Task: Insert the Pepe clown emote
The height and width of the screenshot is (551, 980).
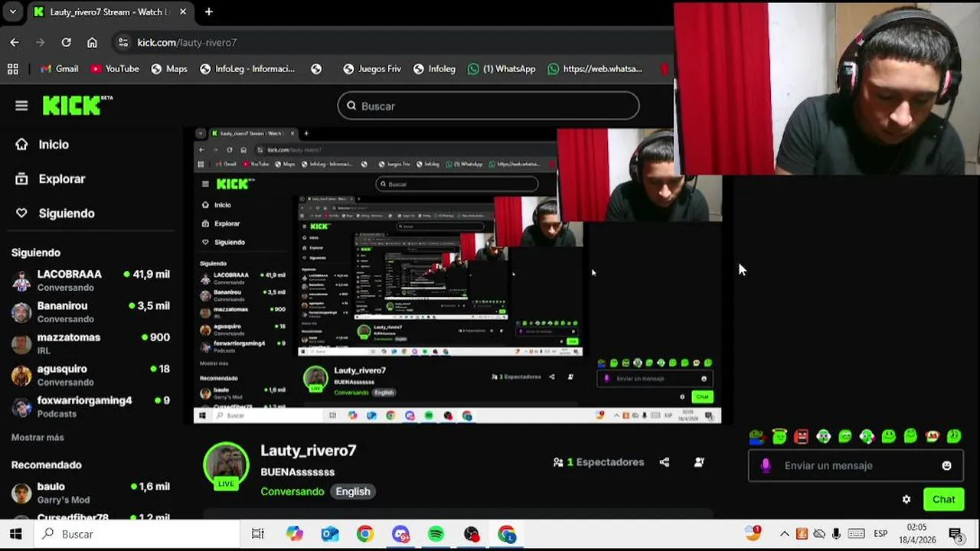Action: coord(756,436)
